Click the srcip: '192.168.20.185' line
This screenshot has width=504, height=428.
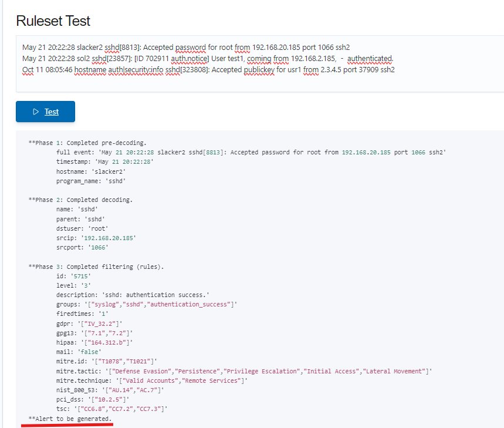(x=96, y=238)
